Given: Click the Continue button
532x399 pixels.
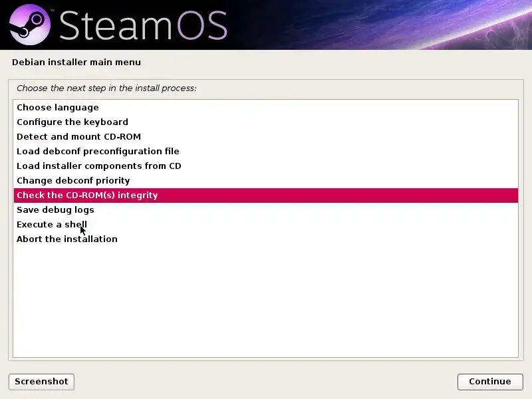Looking at the screenshot, I should click(x=490, y=382).
